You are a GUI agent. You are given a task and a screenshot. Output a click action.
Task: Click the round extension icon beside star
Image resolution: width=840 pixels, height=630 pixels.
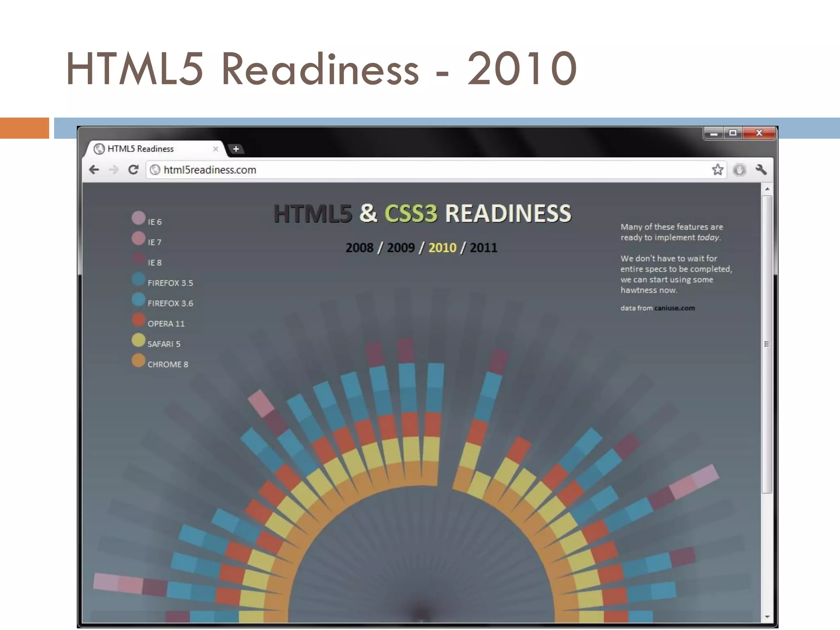click(x=739, y=169)
